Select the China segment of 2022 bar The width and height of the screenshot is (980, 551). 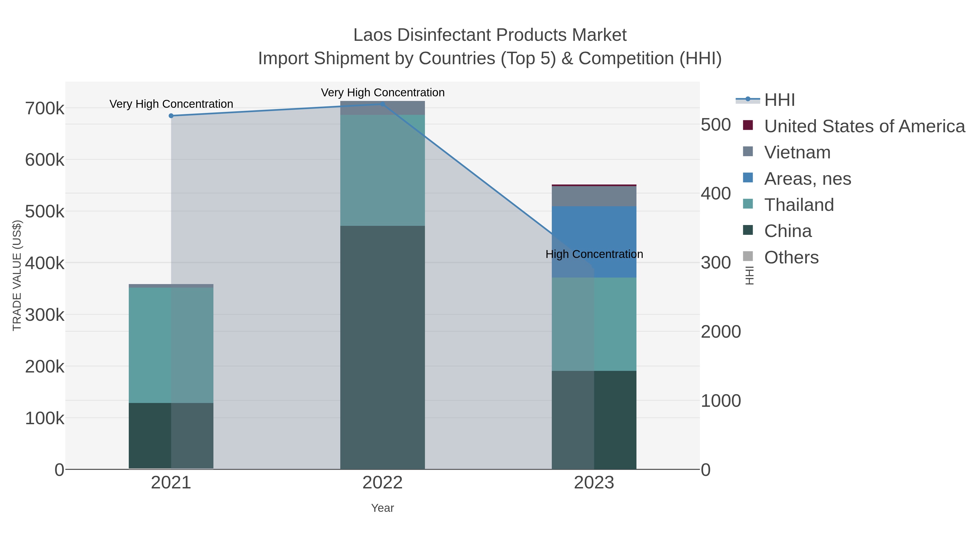pyautogui.click(x=382, y=347)
